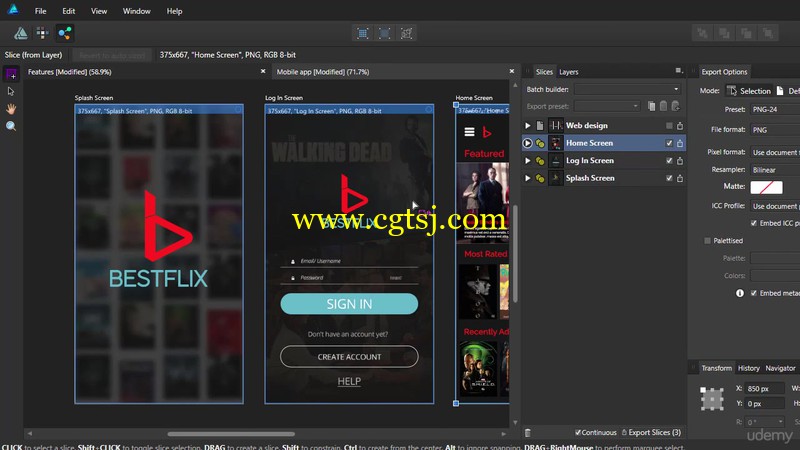The width and height of the screenshot is (800, 450).
Task: Toggle export checkbox for Splash Screen slice
Action: coord(669,178)
